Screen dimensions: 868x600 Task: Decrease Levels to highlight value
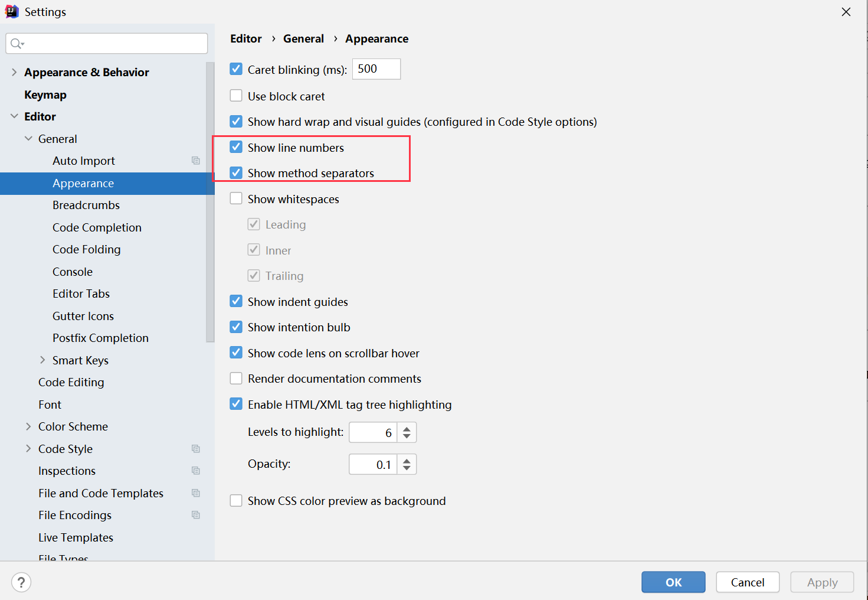[x=407, y=436]
